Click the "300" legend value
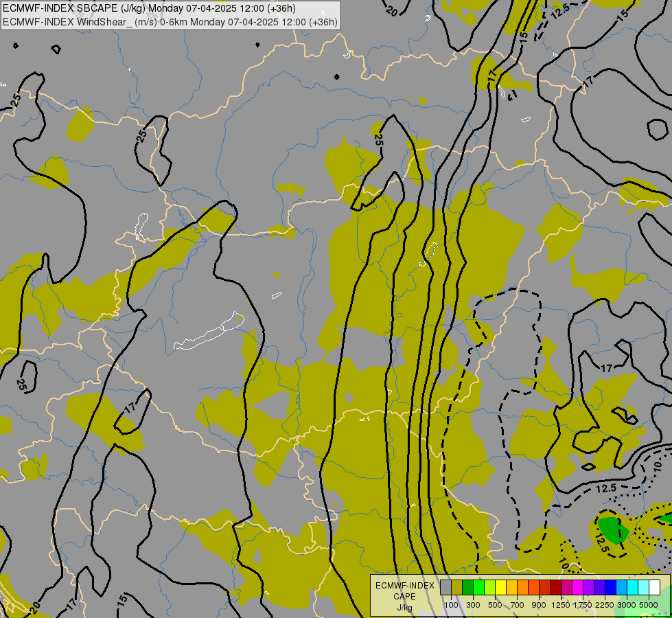The image size is (672, 618). [473, 605]
